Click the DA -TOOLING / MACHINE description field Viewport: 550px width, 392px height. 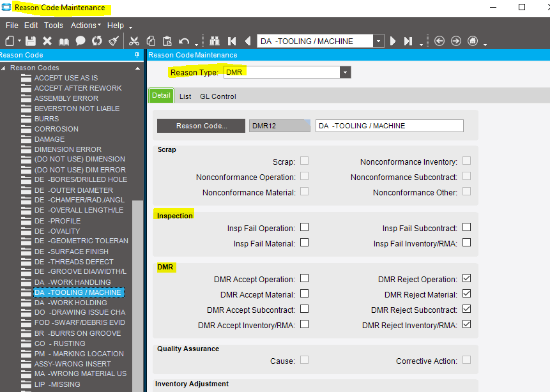tap(390, 126)
